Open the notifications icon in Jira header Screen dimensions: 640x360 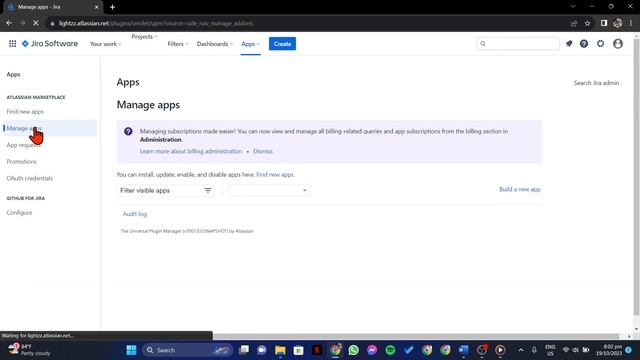(569, 44)
